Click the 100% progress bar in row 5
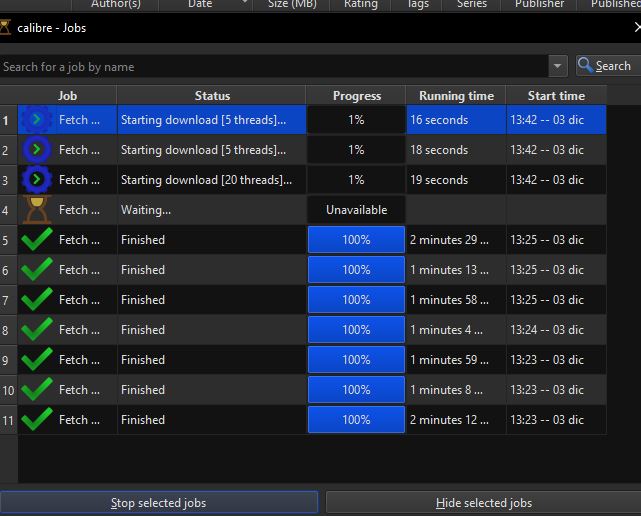The height and width of the screenshot is (516, 641). point(356,240)
